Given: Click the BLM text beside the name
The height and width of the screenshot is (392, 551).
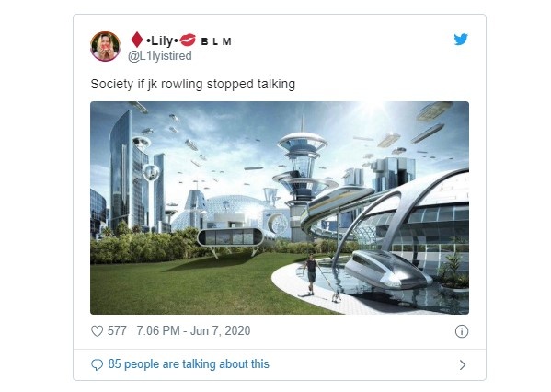Looking at the screenshot, I should (x=216, y=41).
